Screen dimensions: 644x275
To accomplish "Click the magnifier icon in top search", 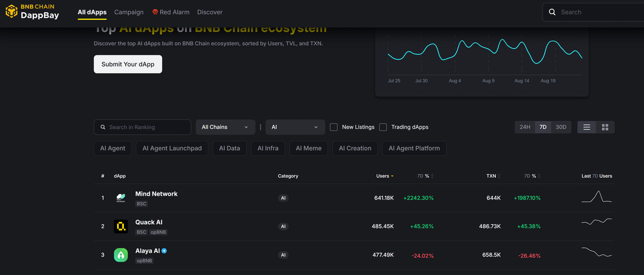I will [552, 12].
